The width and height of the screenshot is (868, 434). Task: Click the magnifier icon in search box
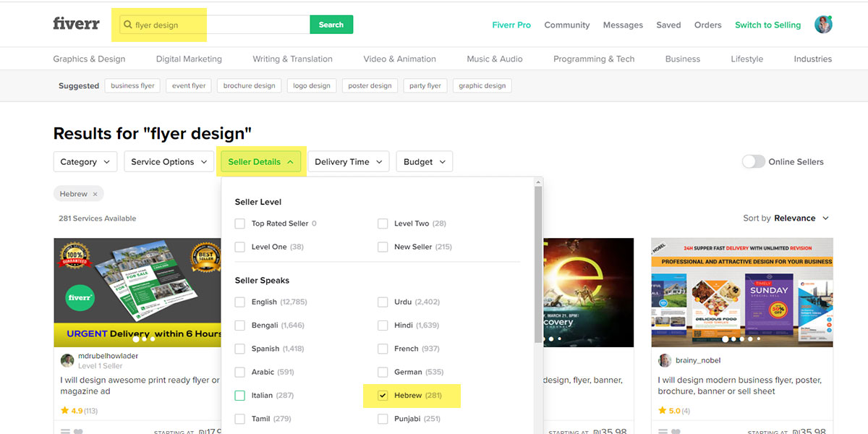pyautogui.click(x=128, y=25)
